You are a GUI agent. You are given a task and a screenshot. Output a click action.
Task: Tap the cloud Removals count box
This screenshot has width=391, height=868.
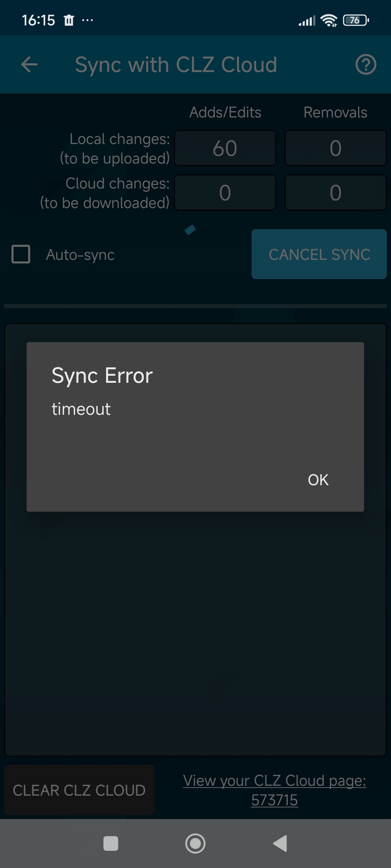[335, 193]
